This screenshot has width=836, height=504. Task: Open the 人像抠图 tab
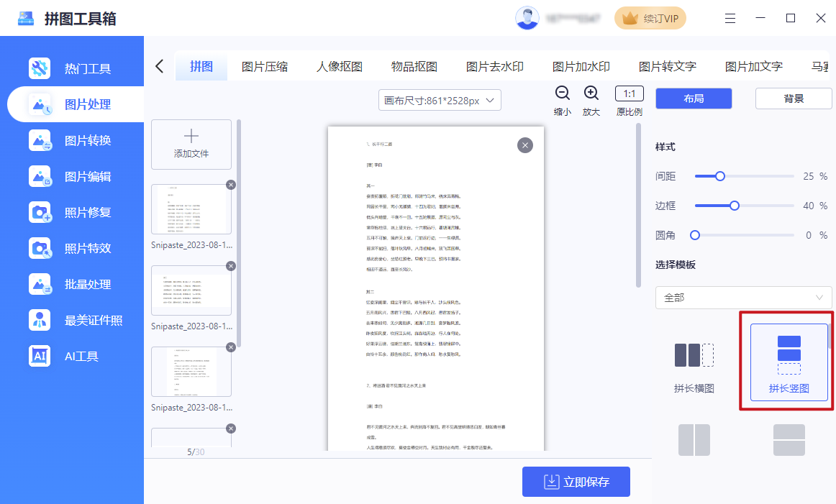(x=338, y=65)
